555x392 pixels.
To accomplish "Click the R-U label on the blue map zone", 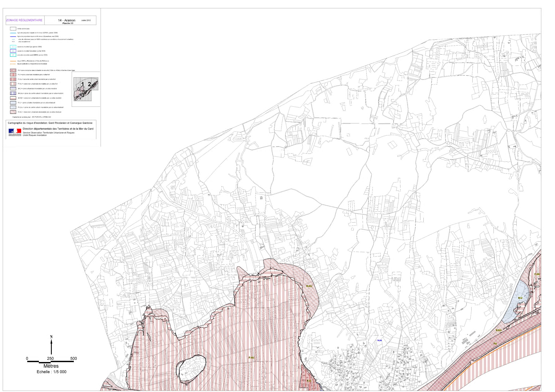I will coord(520,298).
